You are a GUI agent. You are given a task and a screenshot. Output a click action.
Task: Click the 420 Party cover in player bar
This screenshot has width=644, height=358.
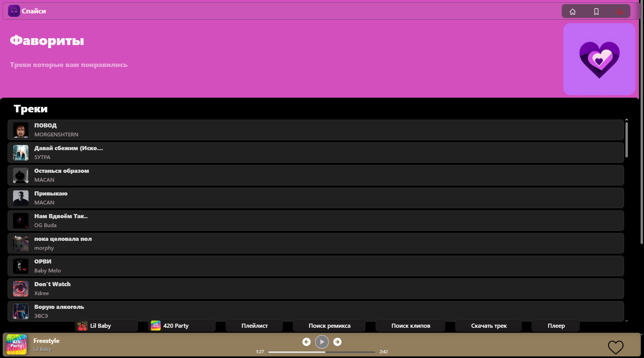point(16,345)
